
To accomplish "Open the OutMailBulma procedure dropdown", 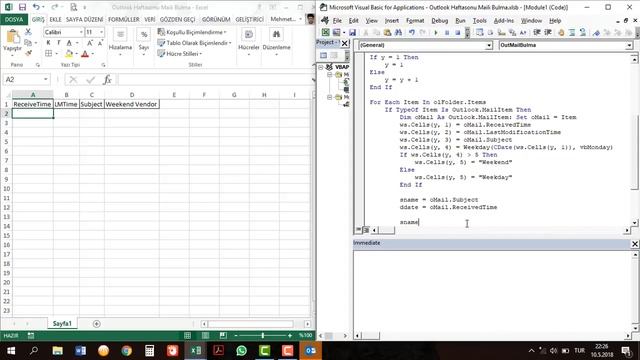I will [x=629, y=45].
